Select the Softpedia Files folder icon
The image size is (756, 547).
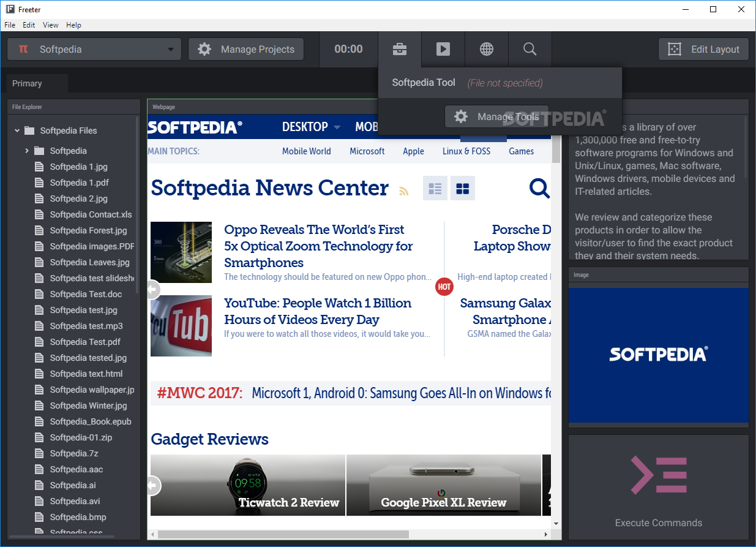pos(29,130)
